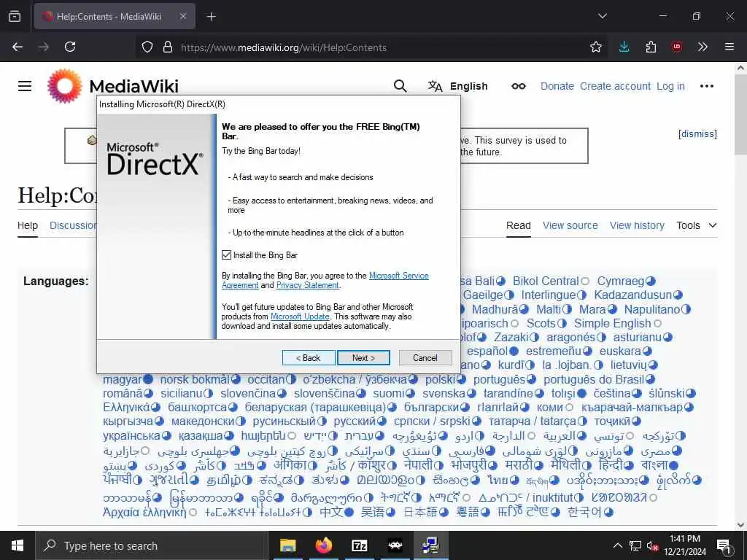Bookmark this page with the star icon
The width and height of the screenshot is (747, 560).
tap(595, 47)
